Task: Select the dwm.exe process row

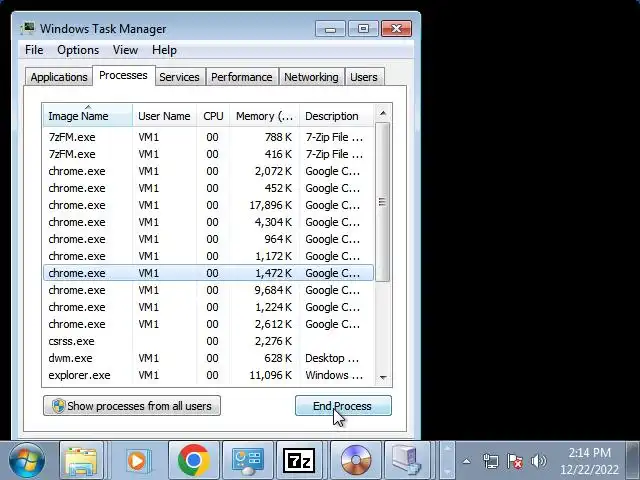Action: (x=208, y=358)
